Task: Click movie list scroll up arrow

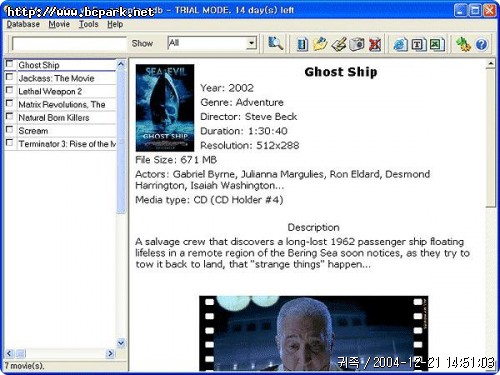Action: point(121,64)
